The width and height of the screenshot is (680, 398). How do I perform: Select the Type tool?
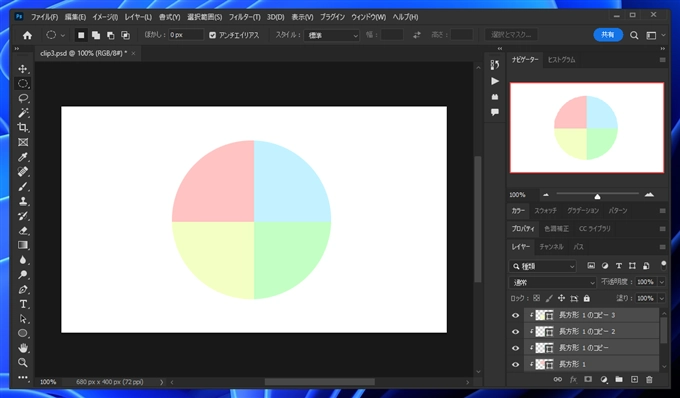pyautogui.click(x=23, y=304)
